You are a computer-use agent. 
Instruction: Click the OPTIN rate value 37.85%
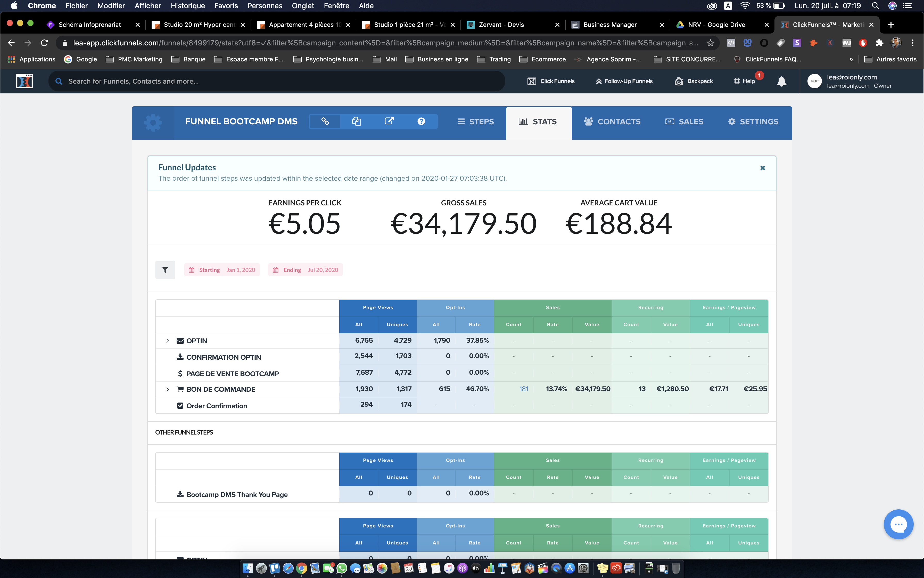tap(477, 340)
